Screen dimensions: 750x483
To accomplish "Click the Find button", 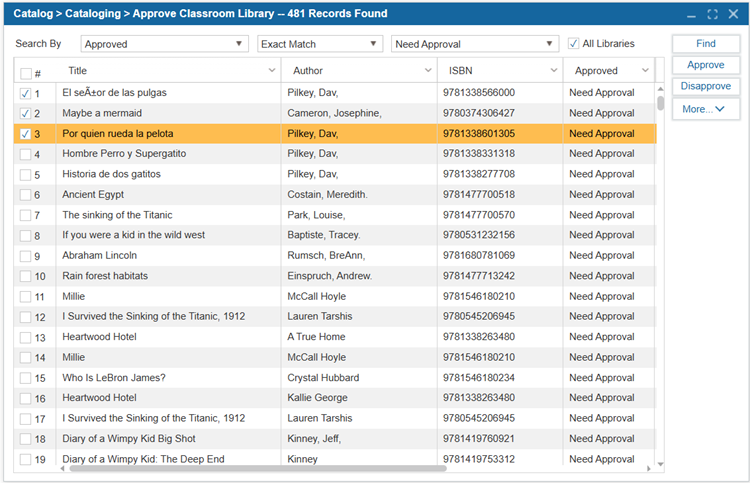I will tap(706, 44).
